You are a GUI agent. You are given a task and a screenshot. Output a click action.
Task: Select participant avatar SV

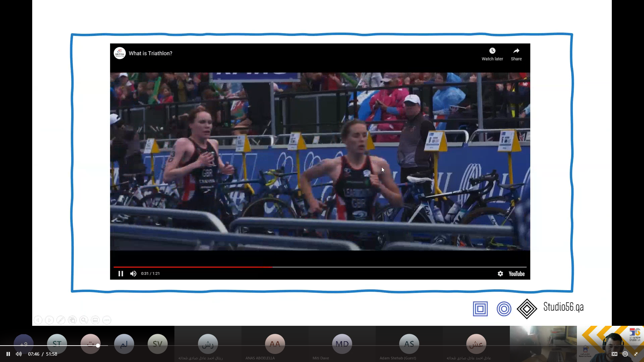pos(158,344)
